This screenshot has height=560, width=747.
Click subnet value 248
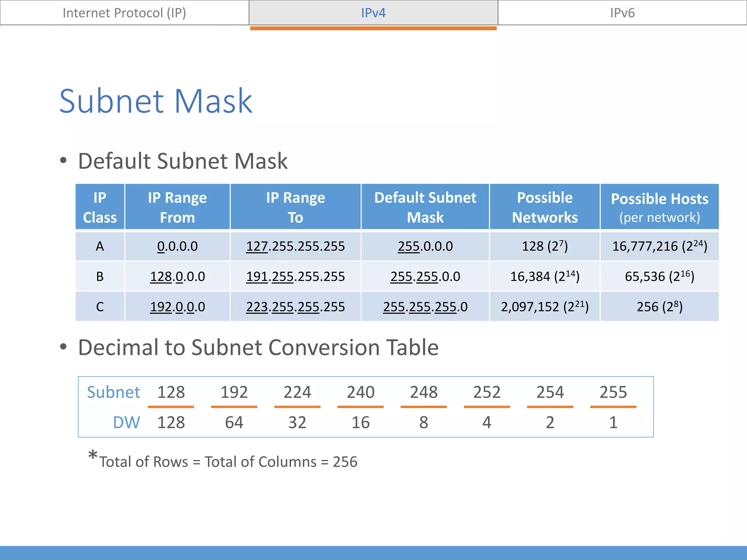tap(424, 392)
